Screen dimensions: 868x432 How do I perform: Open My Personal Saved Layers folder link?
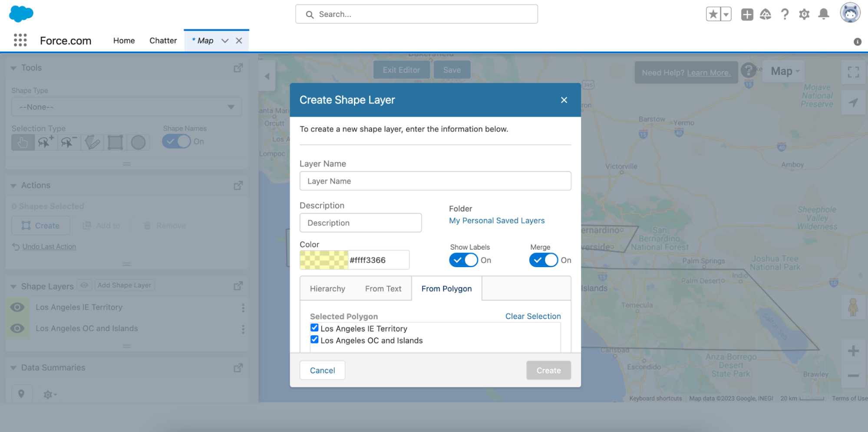click(497, 220)
